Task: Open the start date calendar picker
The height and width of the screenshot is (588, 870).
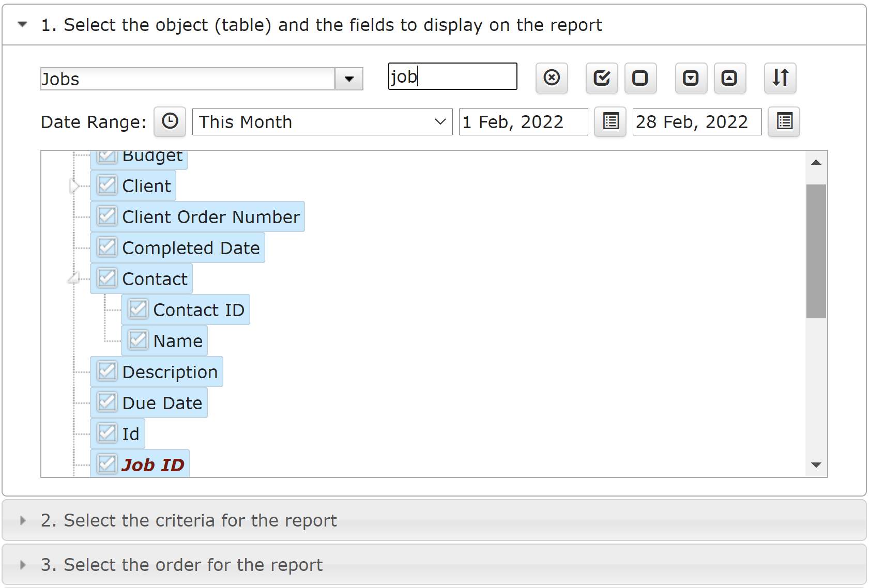Action: tap(610, 122)
